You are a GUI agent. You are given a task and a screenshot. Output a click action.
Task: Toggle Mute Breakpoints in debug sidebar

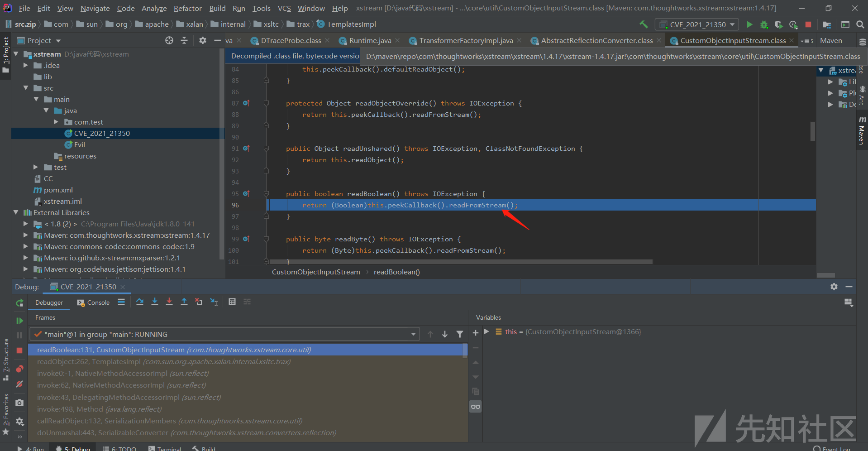tap(19, 384)
